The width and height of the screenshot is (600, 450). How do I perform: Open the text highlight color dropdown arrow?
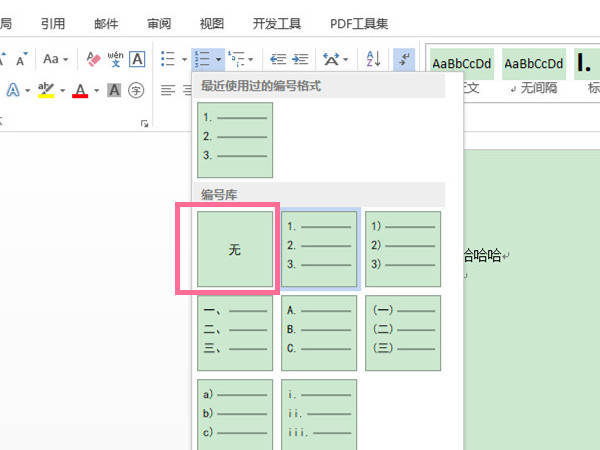point(63,91)
